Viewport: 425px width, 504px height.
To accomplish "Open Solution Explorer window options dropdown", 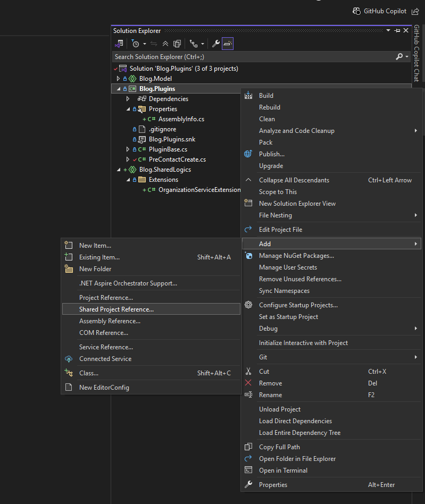I will tap(388, 30).
